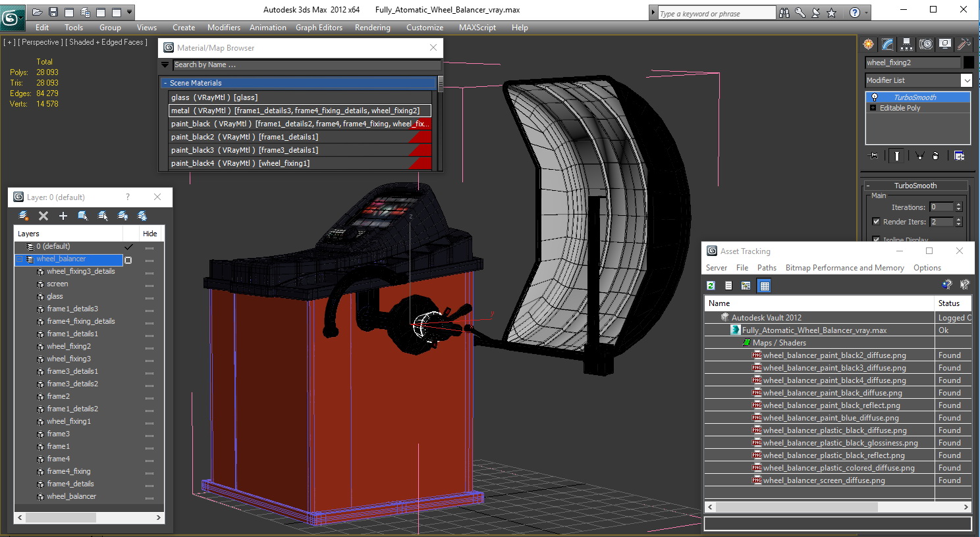Open the Modify command panel tab
The image size is (980, 537).
tap(888, 44)
